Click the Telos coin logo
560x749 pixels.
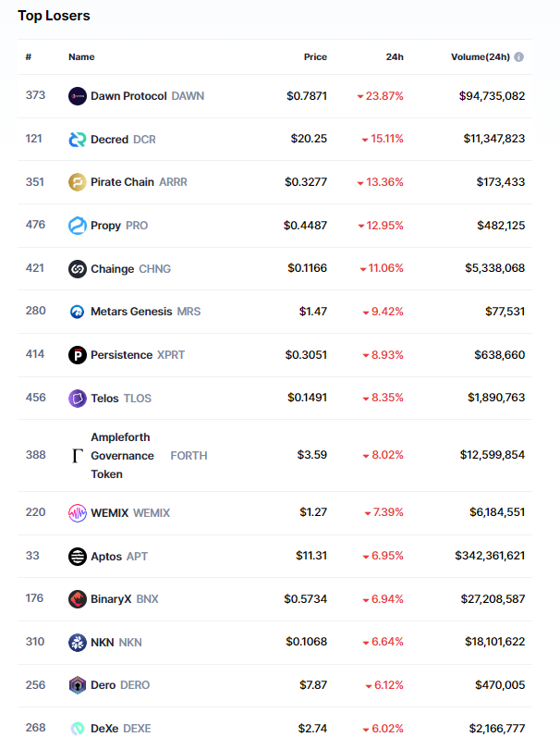click(x=78, y=399)
